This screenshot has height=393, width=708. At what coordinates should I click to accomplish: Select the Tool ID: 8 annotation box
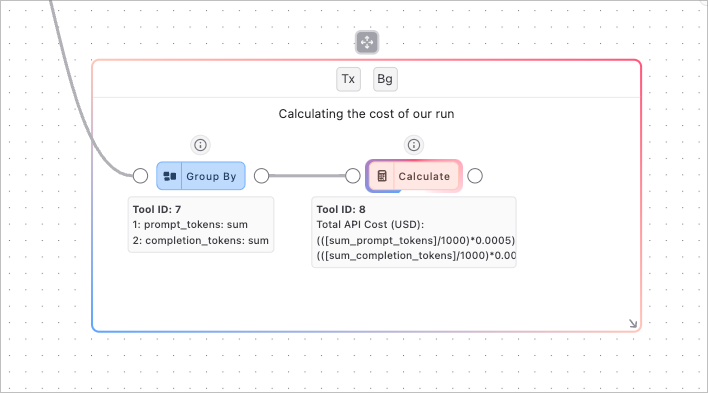414,232
